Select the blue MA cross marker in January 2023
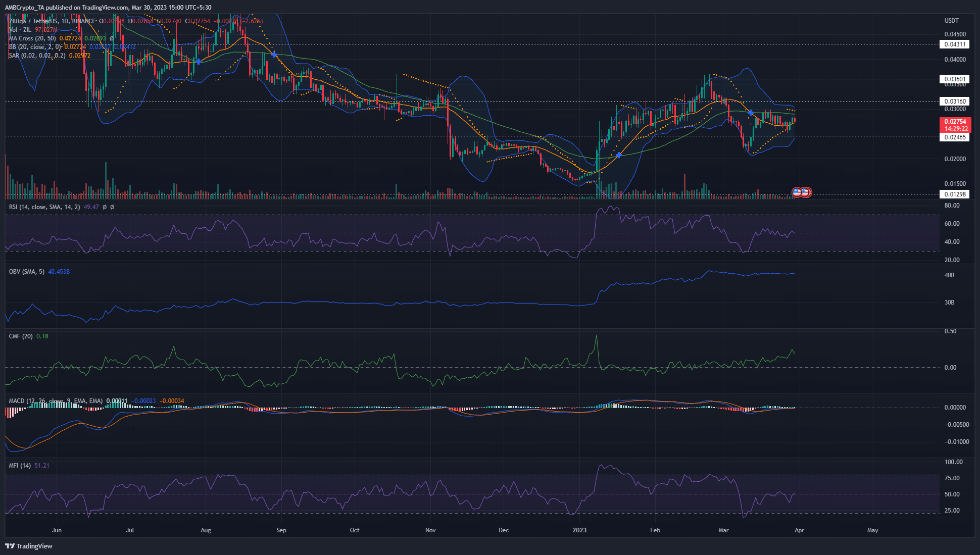 tap(619, 155)
